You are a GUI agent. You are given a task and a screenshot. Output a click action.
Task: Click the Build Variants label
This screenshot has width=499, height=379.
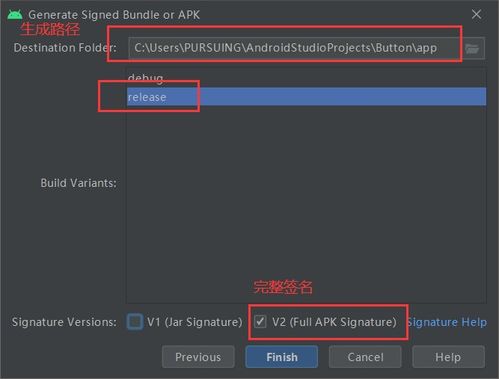79,183
